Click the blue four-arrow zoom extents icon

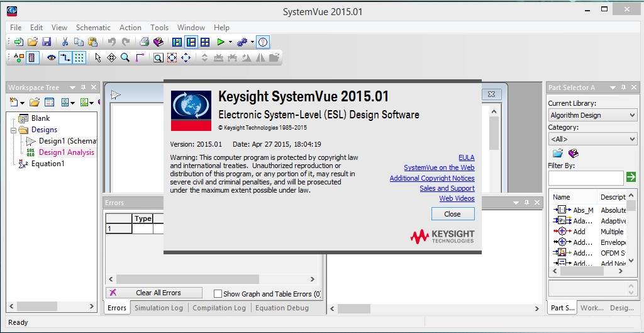[186, 57]
